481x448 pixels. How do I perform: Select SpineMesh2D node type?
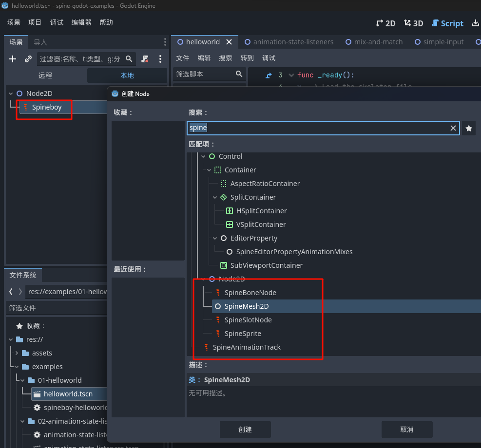(247, 306)
